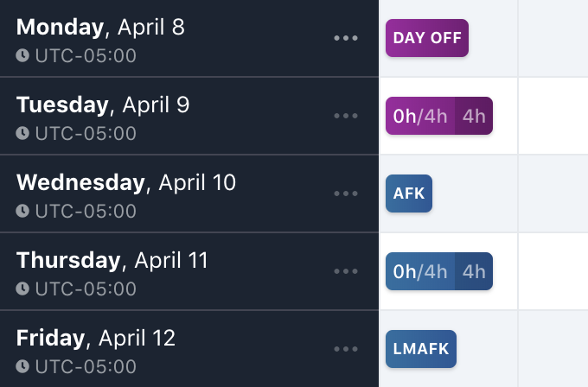Click the clock icon under Monday, April 8

(22, 55)
